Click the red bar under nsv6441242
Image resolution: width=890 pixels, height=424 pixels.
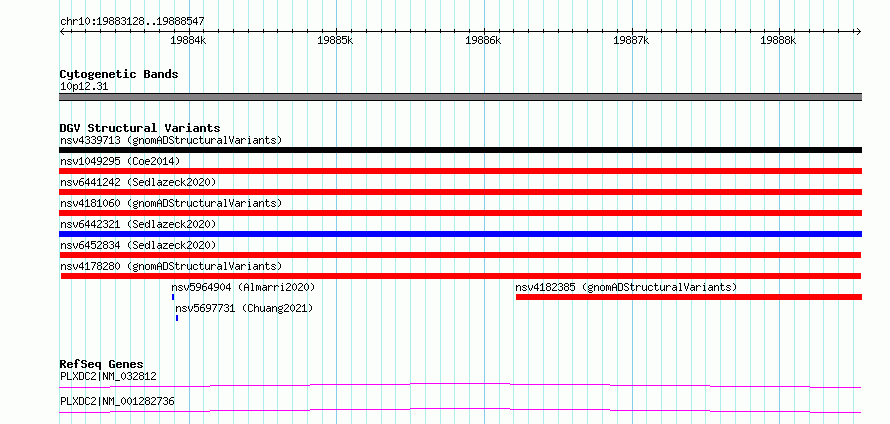click(460, 192)
